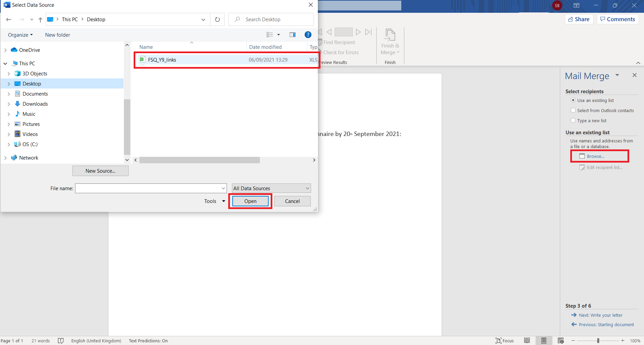Expand the Documents folder in the tree
644x345 pixels.
coord(9,94)
